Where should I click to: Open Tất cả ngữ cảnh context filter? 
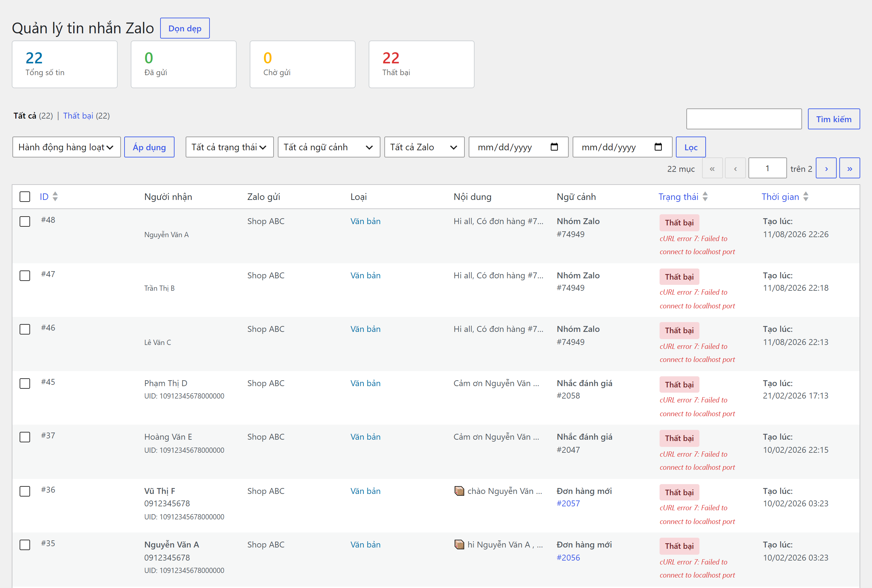point(329,147)
